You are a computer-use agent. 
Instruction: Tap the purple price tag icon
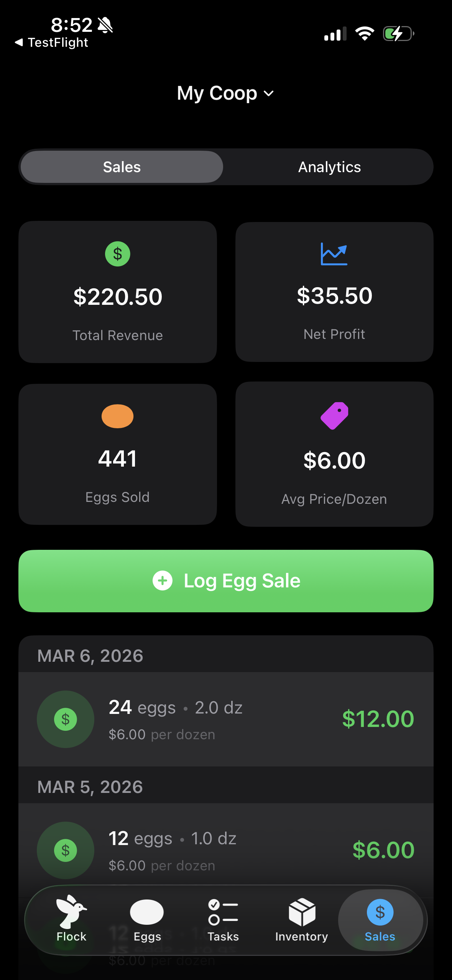click(334, 416)
